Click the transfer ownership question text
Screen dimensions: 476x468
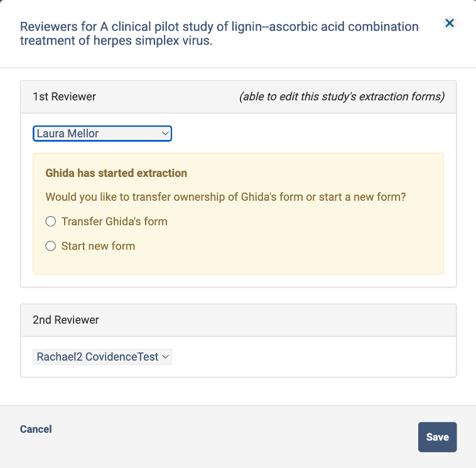[225, 197]
